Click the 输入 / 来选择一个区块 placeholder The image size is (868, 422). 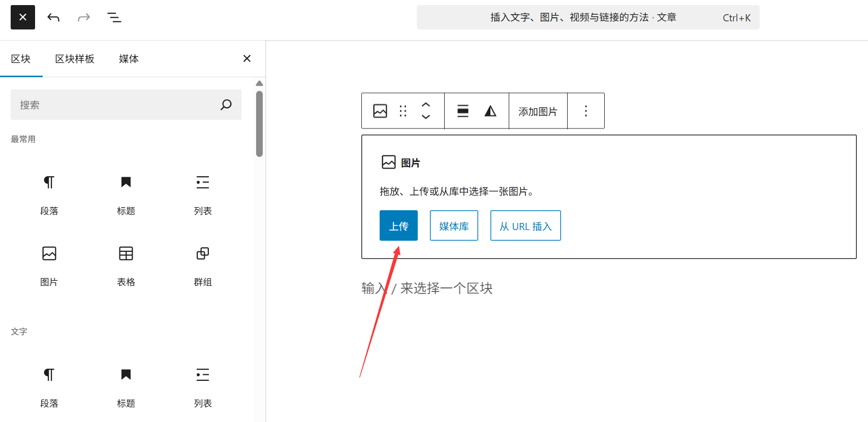[427, 288]
